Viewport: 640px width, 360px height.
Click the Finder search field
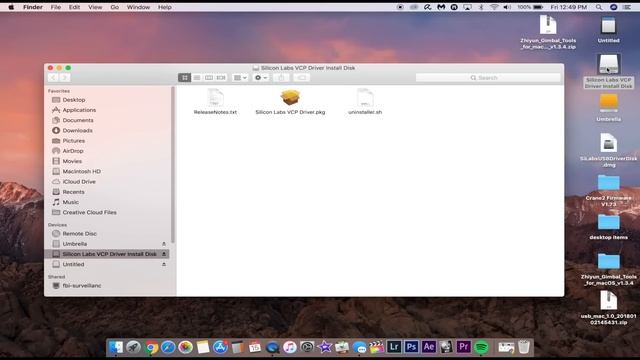click(x=488, y=78)
